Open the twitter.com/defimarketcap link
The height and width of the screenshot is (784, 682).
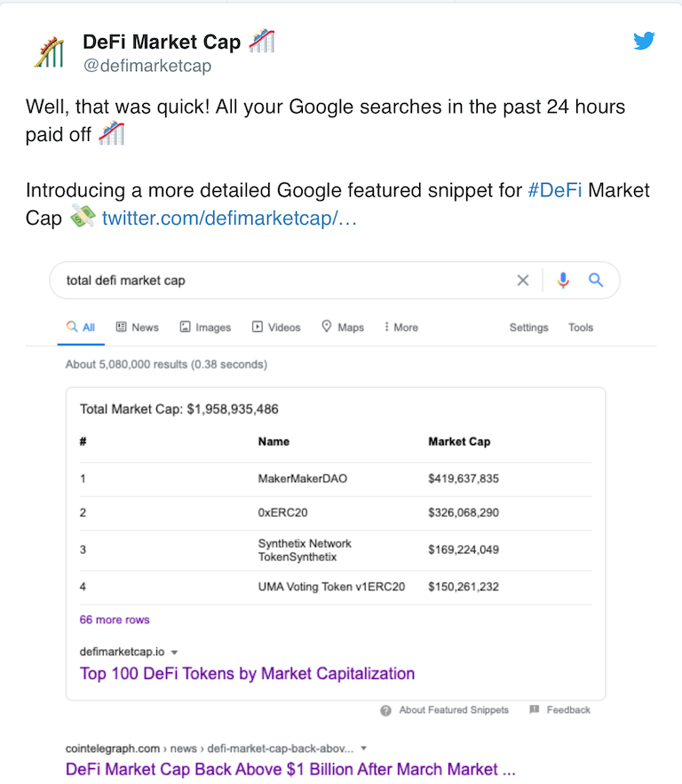(x=229, y=218)
